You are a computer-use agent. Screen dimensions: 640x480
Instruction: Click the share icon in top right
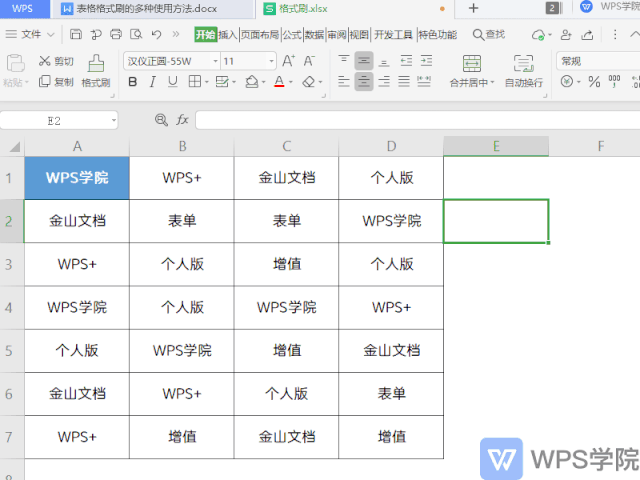click(x=587, y=35)
